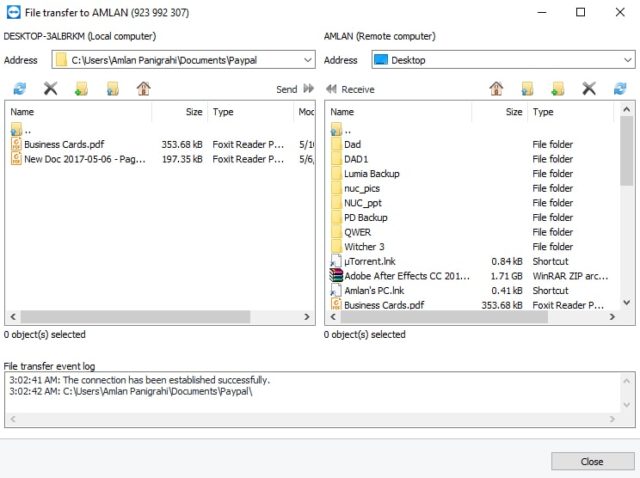640x478 pixels.
Task: Sort local files by Type column
Action: click(x=250, y=112)
